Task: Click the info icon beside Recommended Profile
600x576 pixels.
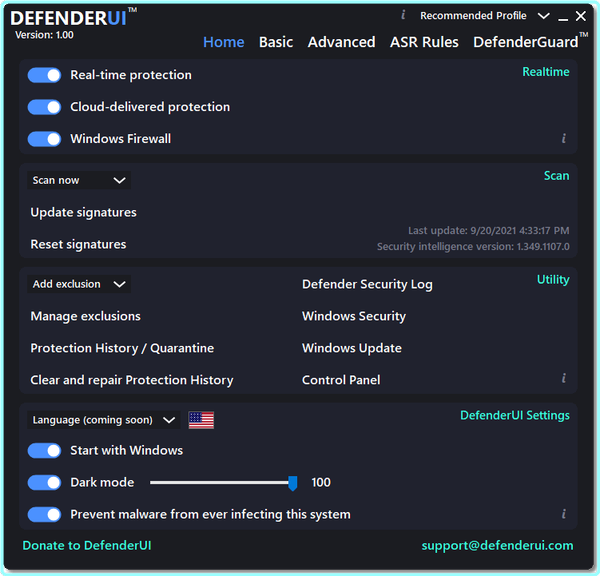Action: 403,15
